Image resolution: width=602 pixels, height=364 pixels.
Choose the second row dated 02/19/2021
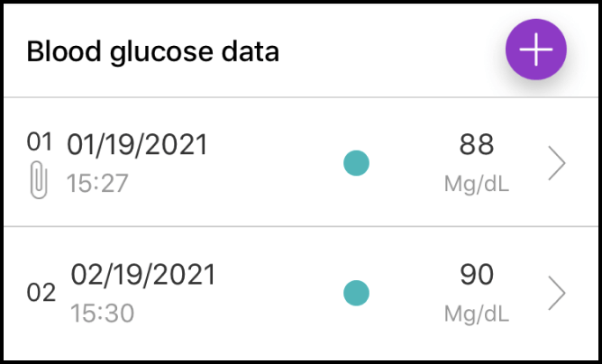[x=301, y=293]
